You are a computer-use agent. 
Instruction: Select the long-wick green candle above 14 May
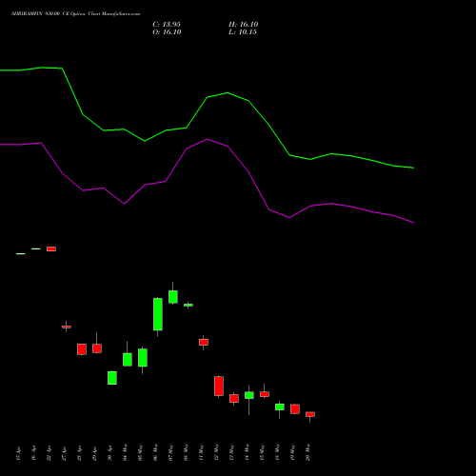[249, 395]
